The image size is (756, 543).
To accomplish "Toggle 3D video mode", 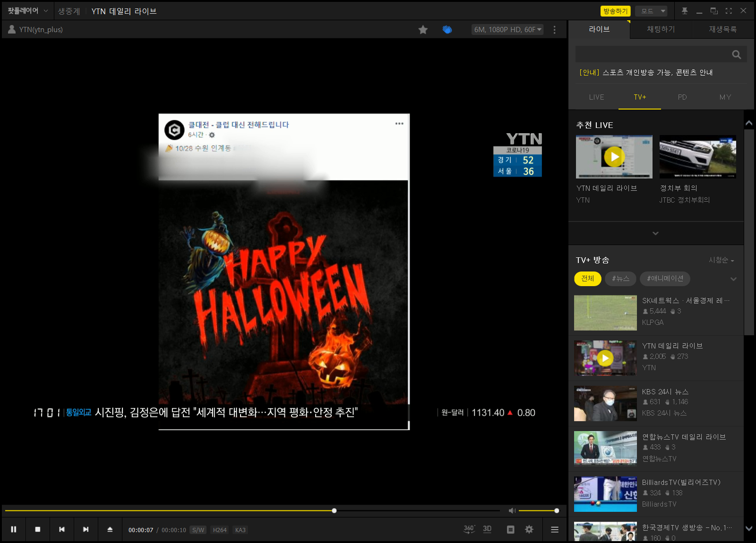I will pos(487,529).
